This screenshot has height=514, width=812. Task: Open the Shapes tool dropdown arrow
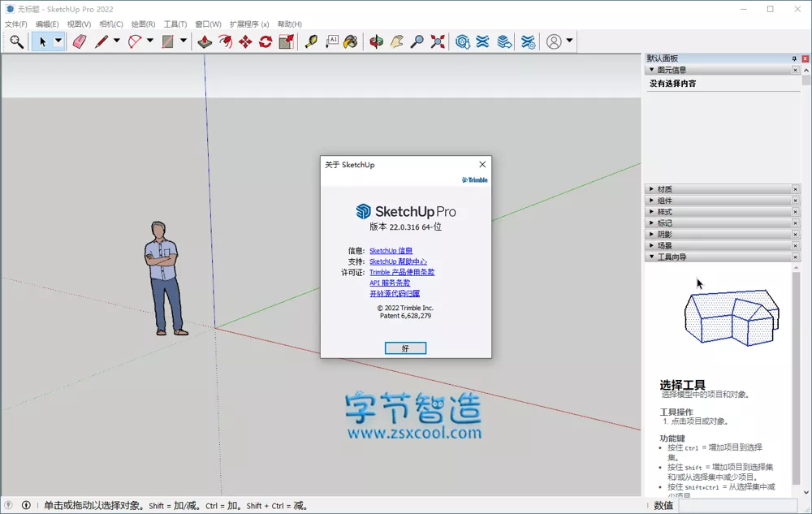pyautogui.click(x=184, y=41)
